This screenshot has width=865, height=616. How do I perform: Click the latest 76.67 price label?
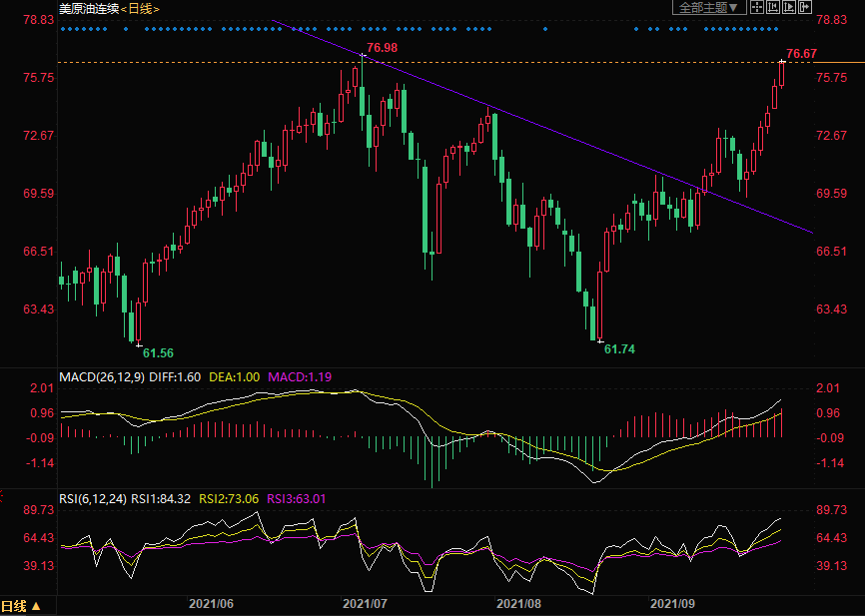coord(801,53)
